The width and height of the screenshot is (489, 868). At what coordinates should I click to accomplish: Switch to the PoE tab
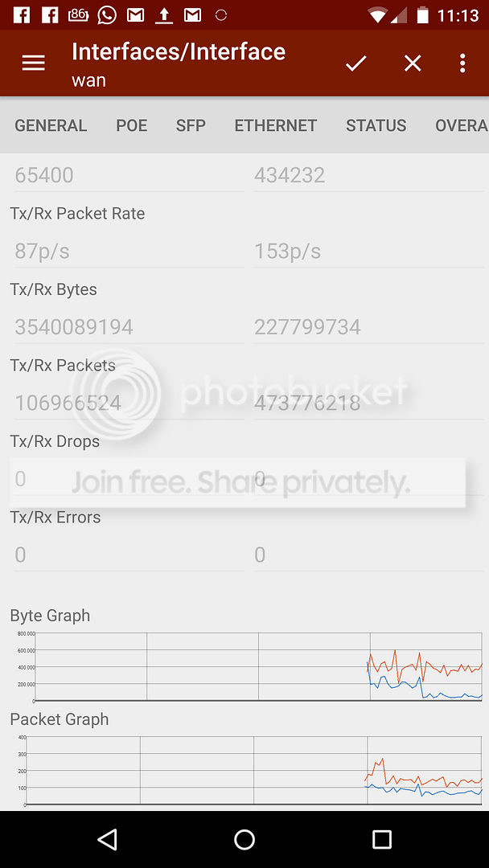[131, 125]
